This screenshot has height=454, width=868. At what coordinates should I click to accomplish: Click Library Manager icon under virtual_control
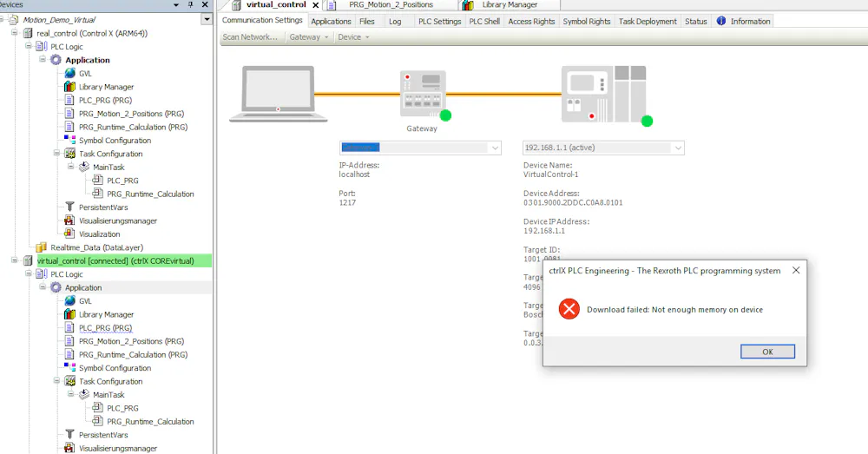pos(69,314)
